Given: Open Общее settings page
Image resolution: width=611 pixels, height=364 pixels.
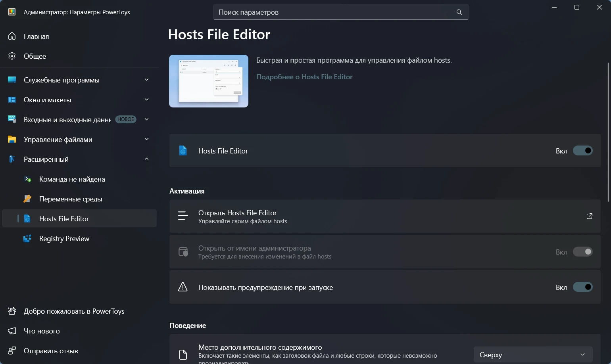Looking at the screenshot, I should click(79, 56).
